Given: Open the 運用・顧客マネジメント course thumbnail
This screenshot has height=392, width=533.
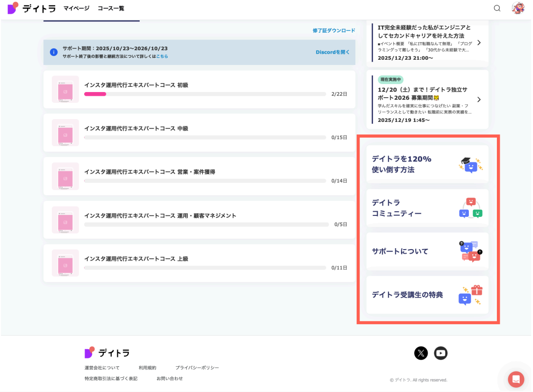Looking at the screenshot, I should 65,220.
